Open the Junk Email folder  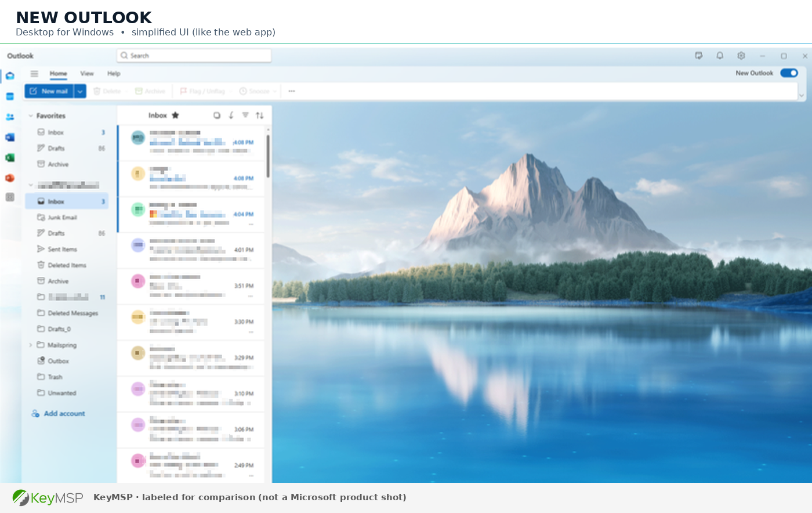(x=67, y=218)
